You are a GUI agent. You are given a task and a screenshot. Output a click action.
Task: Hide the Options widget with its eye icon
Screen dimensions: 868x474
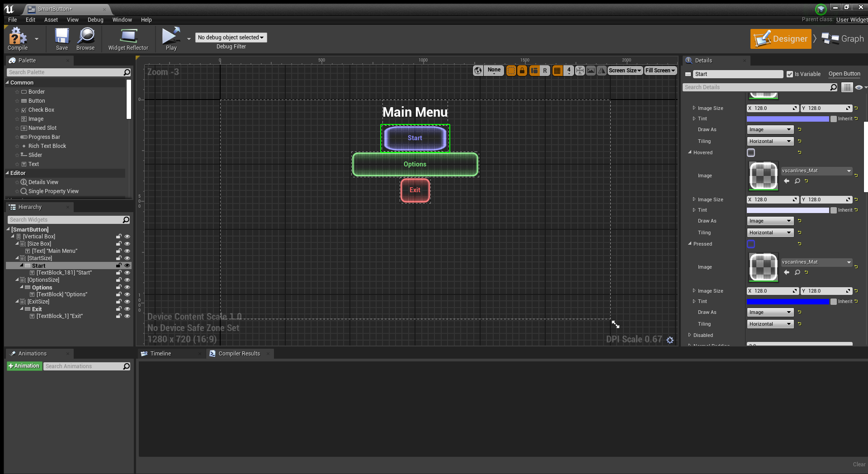point(127,287)
